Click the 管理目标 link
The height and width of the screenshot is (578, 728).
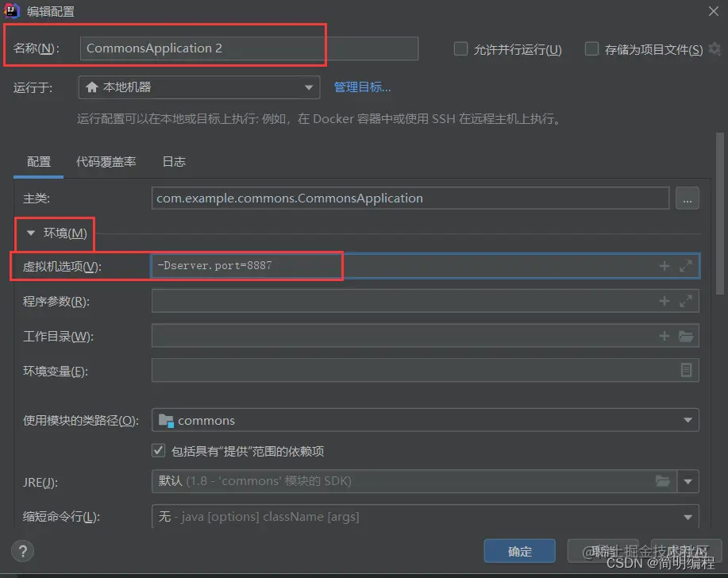362,87
